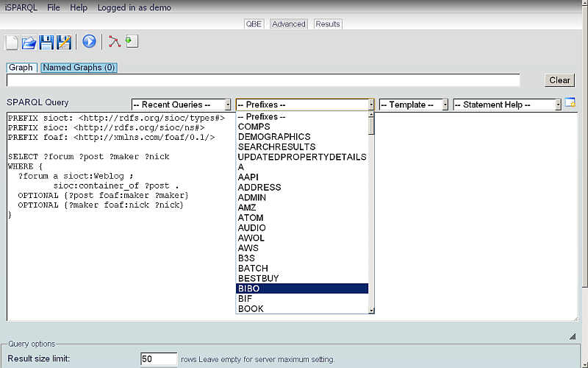The height and width of the screenshot is (368, 588).
Task: Select the COMPS prefix
Action: pyautogui.click(x=302, y=127)
